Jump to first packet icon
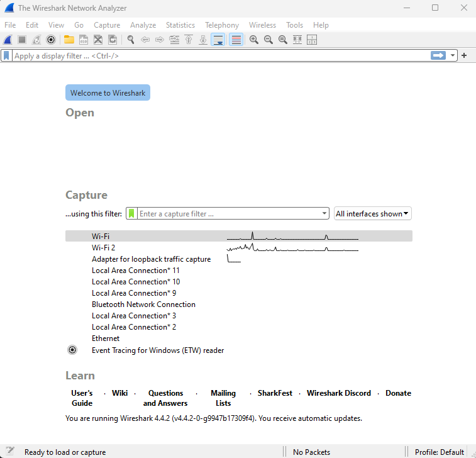The width and height of the screenshot is (476, 458). point(189,40)
